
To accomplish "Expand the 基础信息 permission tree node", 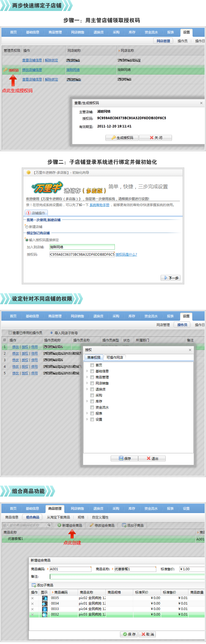I will pyautogui.click(x=87, y=371).
